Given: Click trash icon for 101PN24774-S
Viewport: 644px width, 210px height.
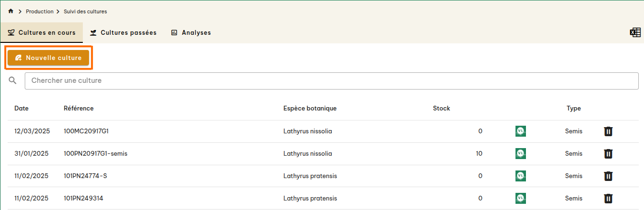Looking at the screenshot, I should (608, 176).
